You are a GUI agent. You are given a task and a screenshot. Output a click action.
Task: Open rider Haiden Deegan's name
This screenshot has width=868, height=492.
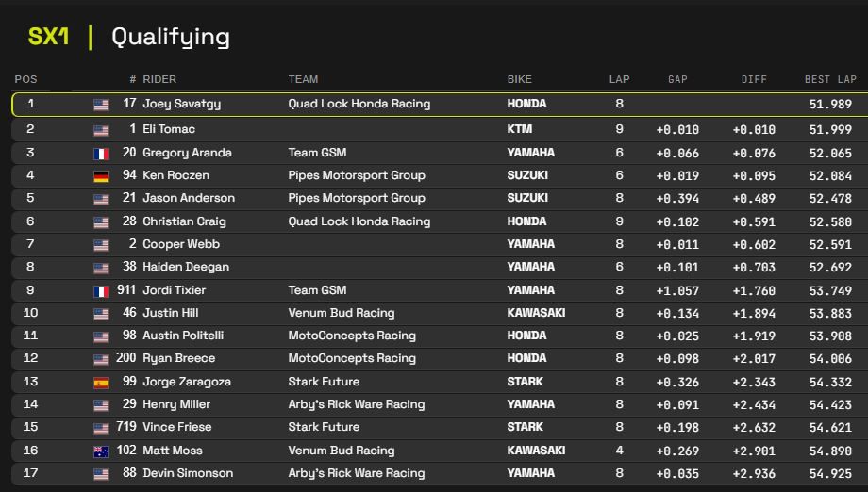tap(186, 267)
